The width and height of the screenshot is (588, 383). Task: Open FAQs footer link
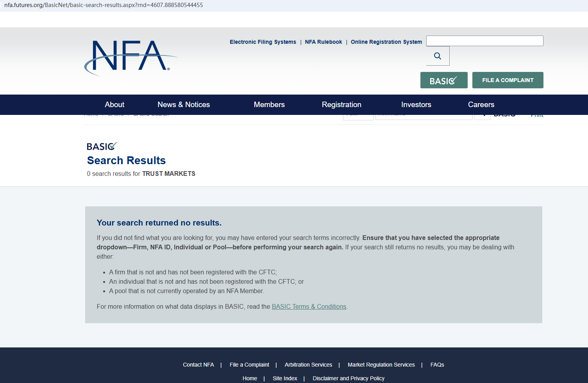click(437, 365)
